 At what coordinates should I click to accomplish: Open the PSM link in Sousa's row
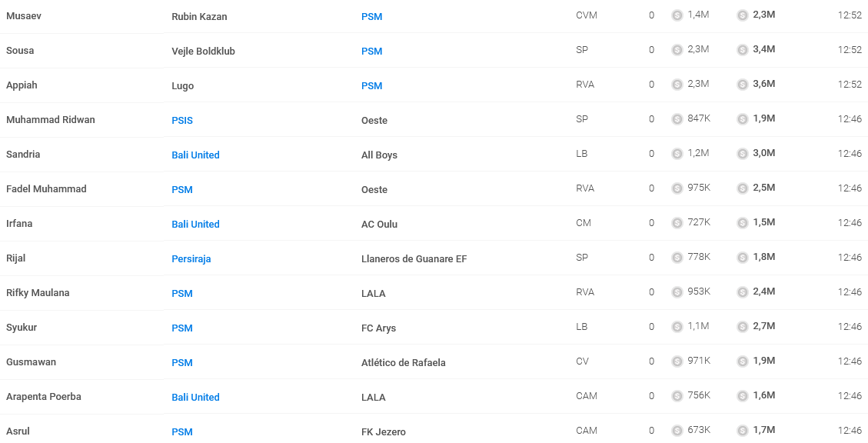[x=371, y=51]
